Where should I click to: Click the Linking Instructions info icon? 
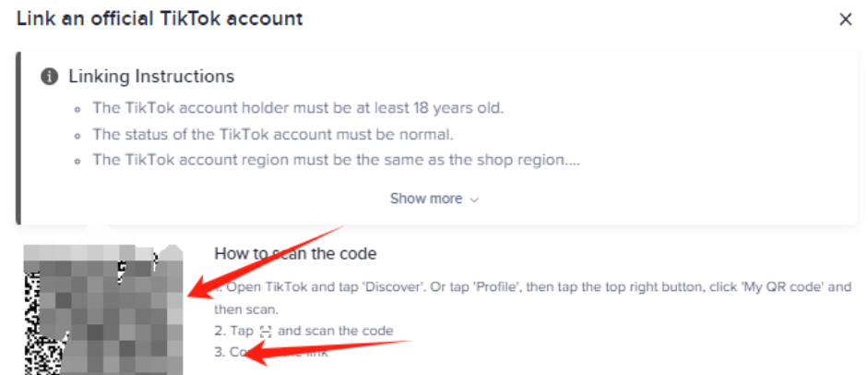(x=50, y=77)
